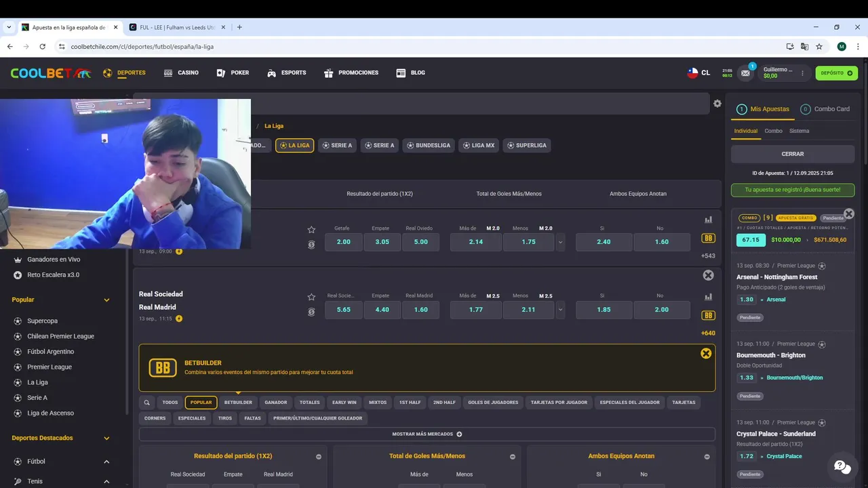Open Supercopa in the sidebar
868x488 pixels.
(42, 321)
